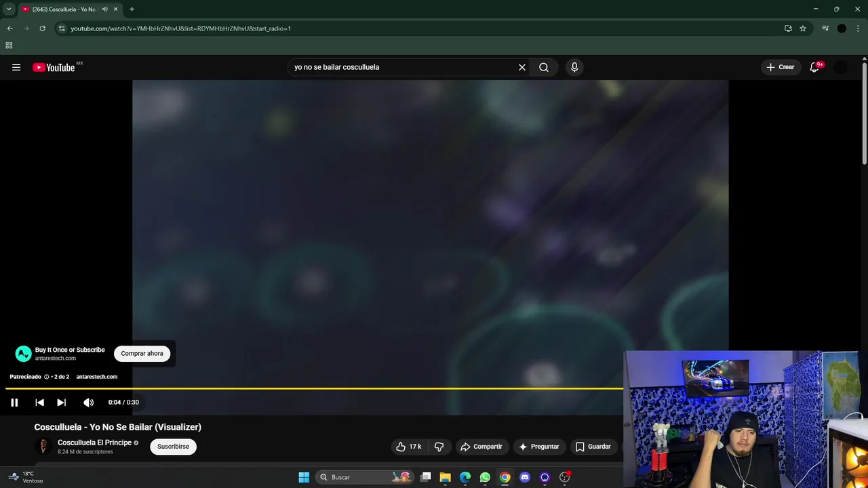Mute the video player volume

pos(89,403)
